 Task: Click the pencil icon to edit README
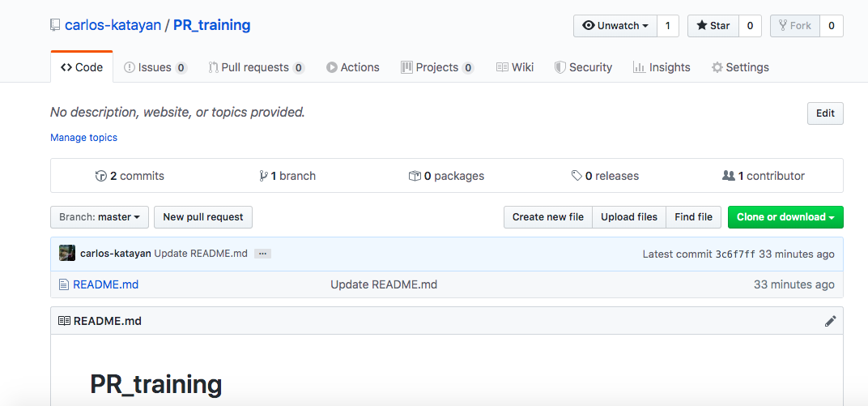pyautogui.click(x=831, y=321)
